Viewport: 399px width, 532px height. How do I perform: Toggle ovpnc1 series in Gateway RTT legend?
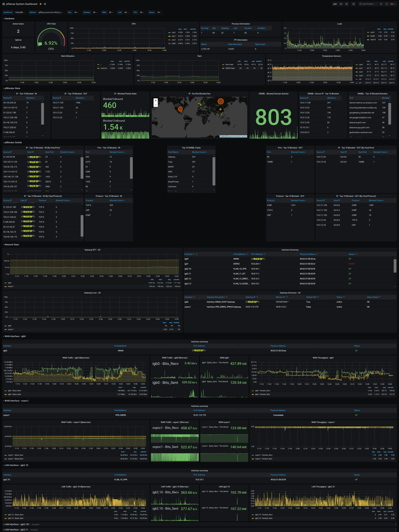click(x=11, y=286)
